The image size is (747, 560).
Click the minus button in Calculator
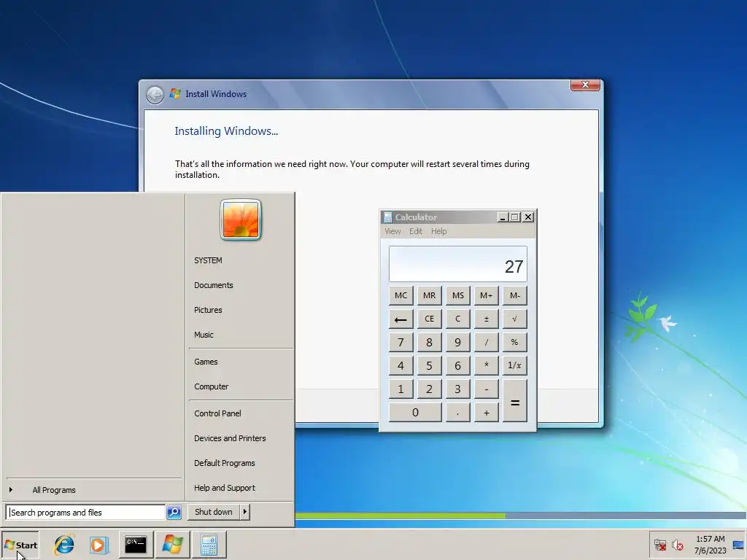click(486, 389)
